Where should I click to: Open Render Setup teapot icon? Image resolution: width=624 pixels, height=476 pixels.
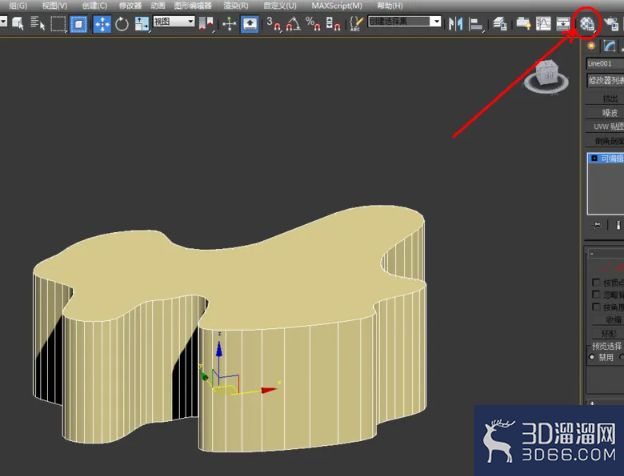tap(611, 24)
